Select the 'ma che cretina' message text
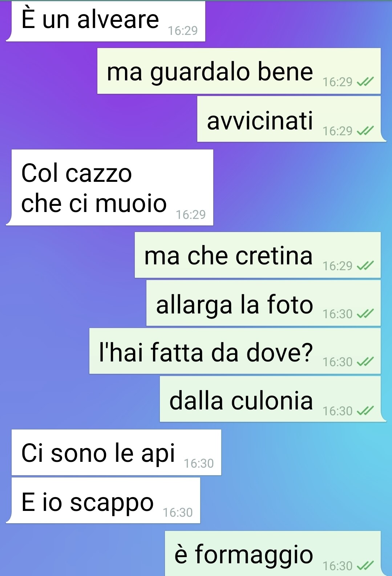 click(x=229, y=256)
